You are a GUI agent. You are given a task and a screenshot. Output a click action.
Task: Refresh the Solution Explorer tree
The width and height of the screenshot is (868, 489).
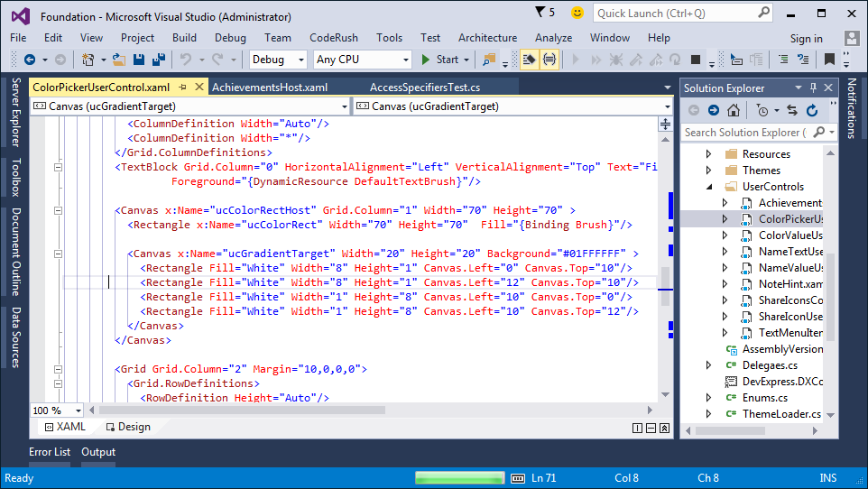point(812,110)
